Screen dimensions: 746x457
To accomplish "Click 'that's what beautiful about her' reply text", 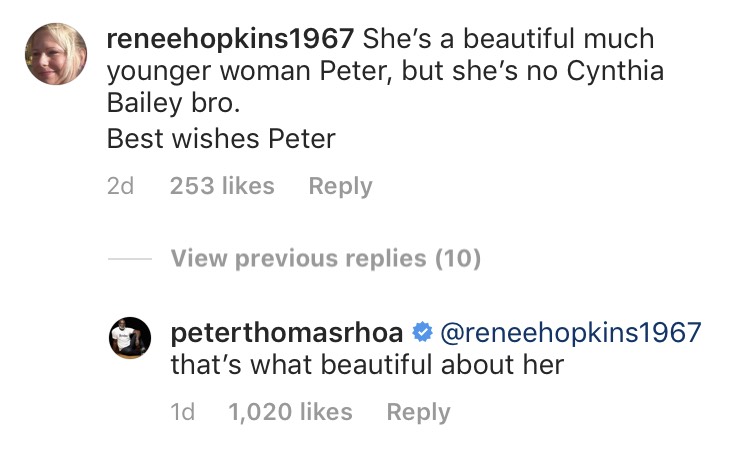I will click(x=367, y=365).
